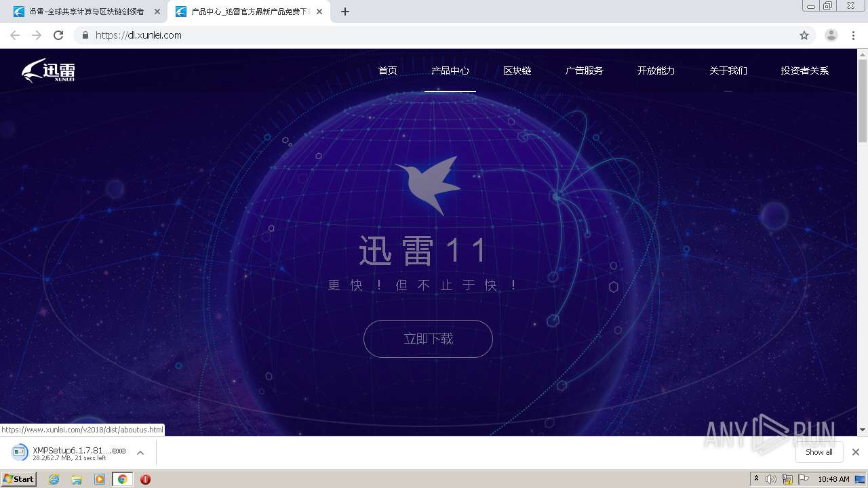Screen dimensions: 868x488
Task: Open File Explorer folder icon in taskbar
Action: click(x=77, y=479)
